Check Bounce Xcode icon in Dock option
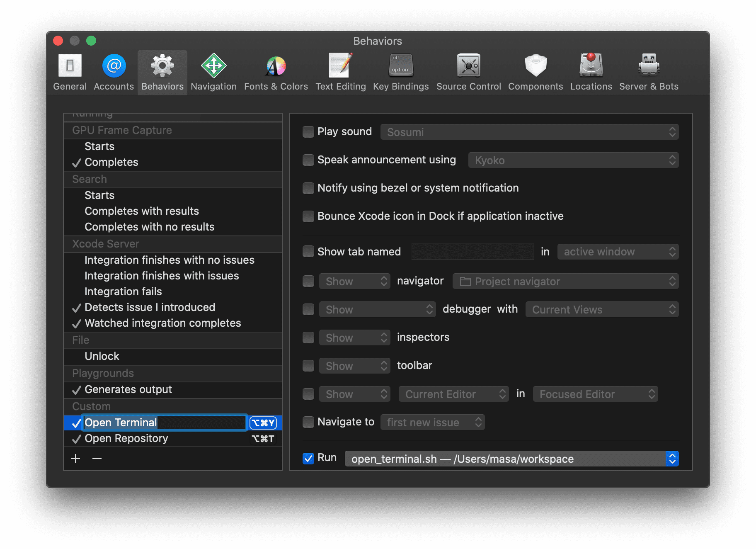Screen dimensions: 756x549 (x=308, y=216)
